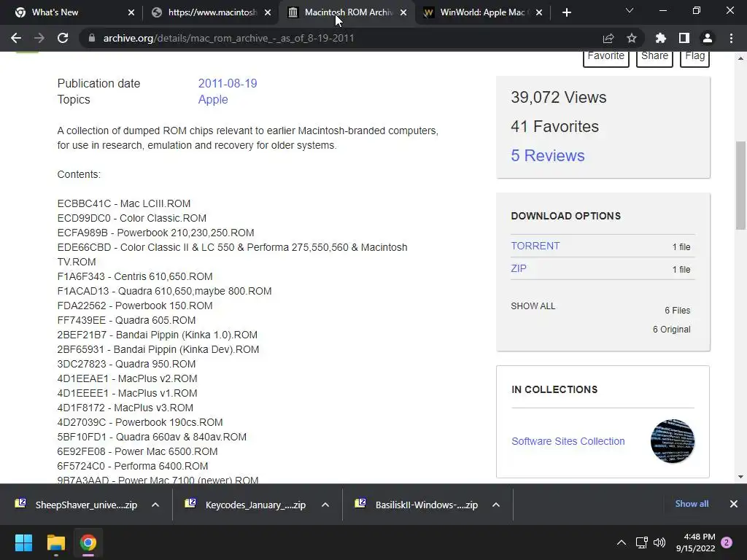Viewport: 747px width, 560px height.
Task: Toggle the browser side panel
Action: 684,38
